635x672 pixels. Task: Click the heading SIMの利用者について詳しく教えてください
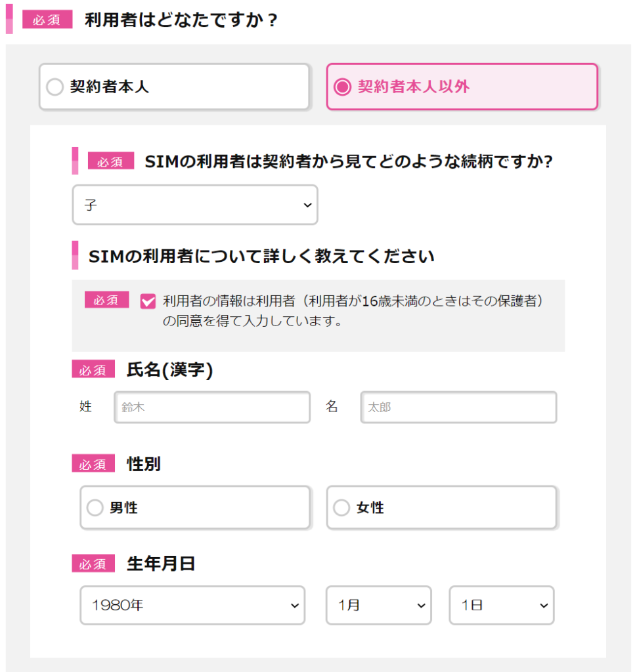point(261,256)
